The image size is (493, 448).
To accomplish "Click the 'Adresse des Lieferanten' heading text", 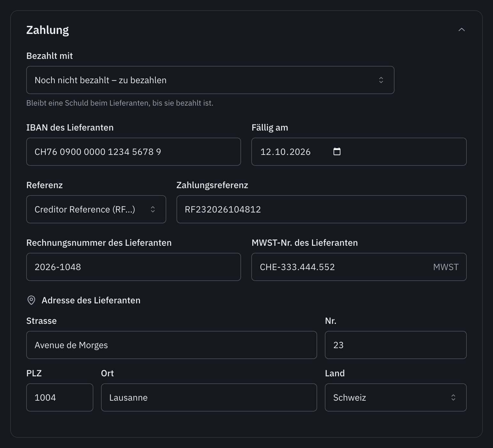I will (91, 300).
